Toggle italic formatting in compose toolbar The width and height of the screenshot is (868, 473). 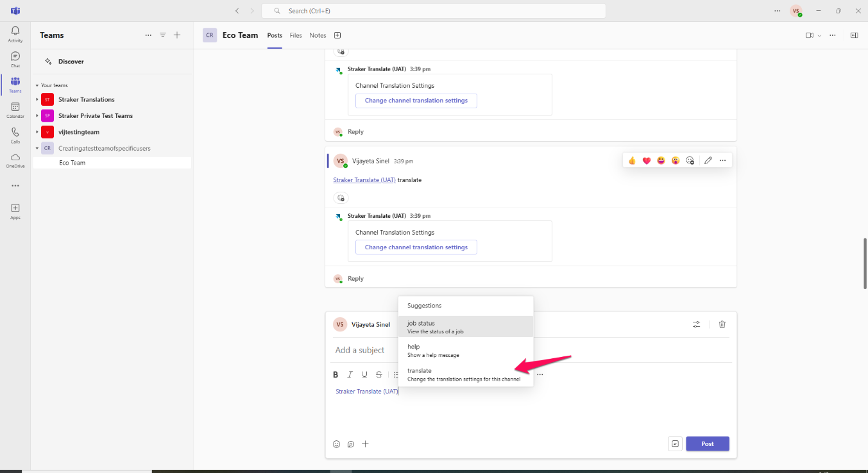pyautogui.click(x=350, y=374)
